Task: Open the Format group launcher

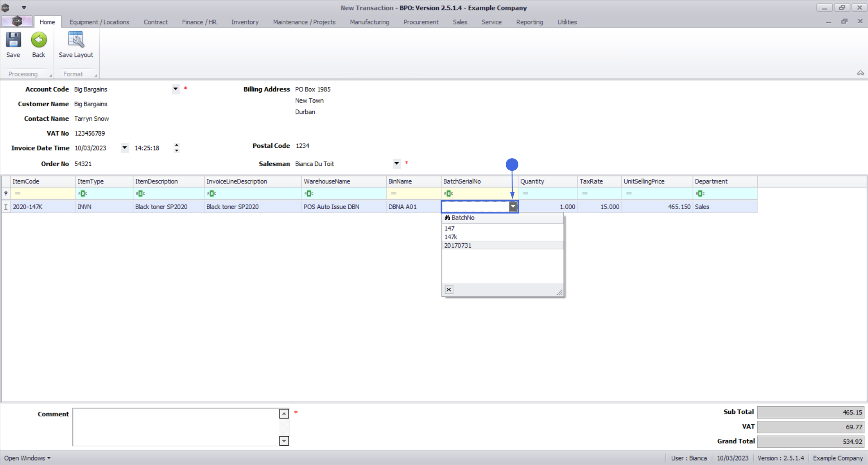Action: click(x=96, y=75)
